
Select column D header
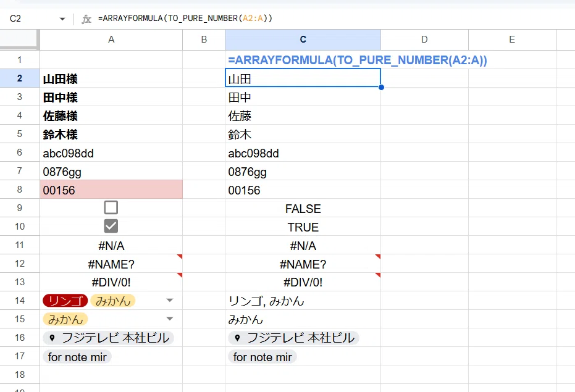tap(424, 40)
